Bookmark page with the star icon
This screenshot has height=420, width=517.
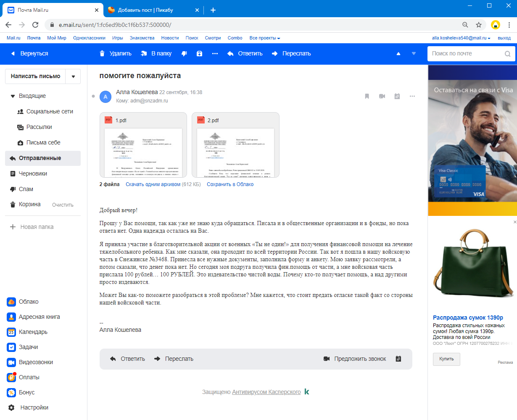pos(479,25)
